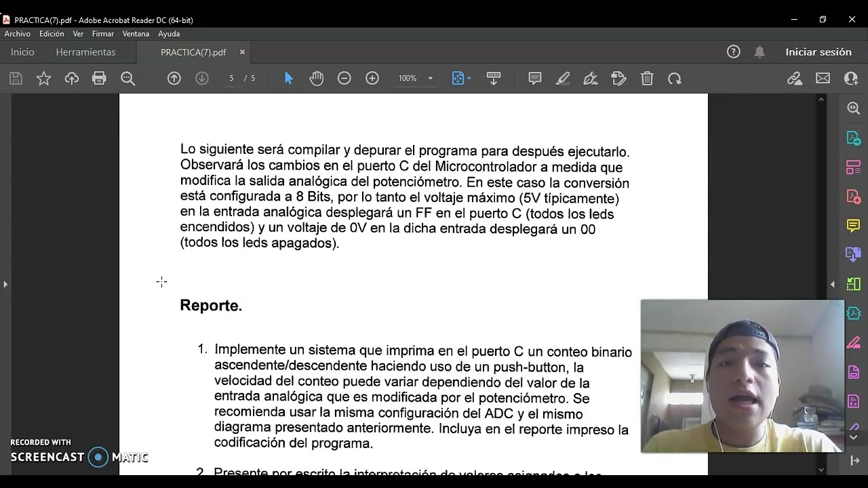This screenshot has height=488, width=868.
Task: Share a link to the file
Action: click(x=795, y=79)
